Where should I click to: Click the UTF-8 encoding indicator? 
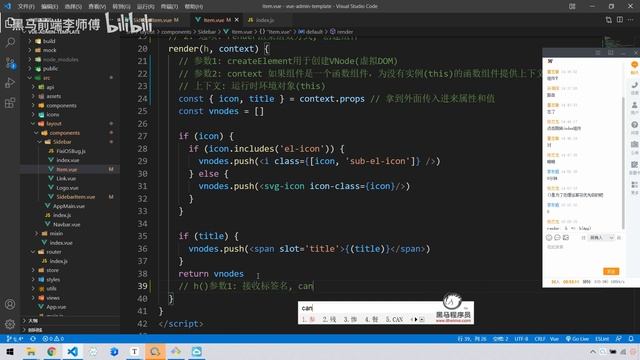pos(521,339)
